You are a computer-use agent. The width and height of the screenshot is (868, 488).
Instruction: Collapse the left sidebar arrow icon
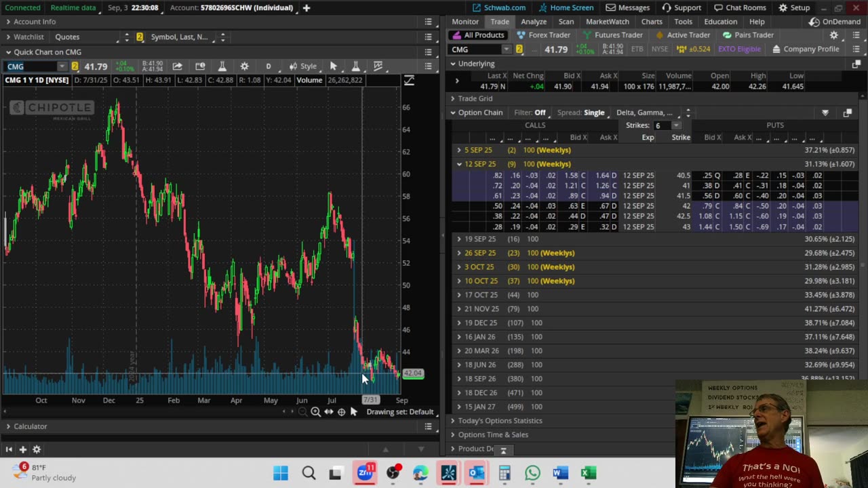9,449
